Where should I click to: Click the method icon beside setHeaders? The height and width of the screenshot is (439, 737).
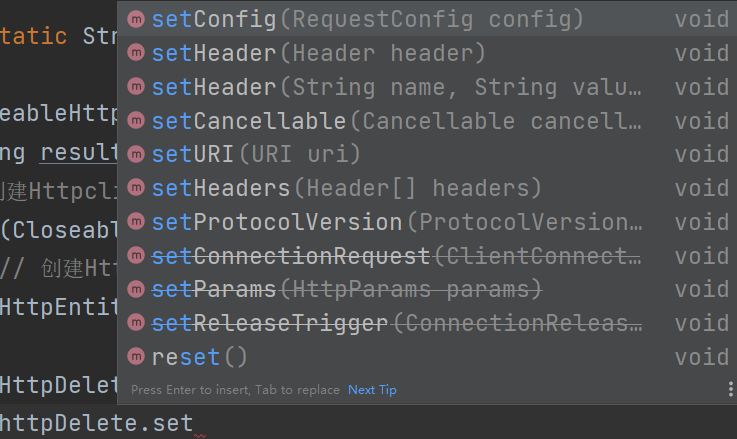tap(137, 188)
